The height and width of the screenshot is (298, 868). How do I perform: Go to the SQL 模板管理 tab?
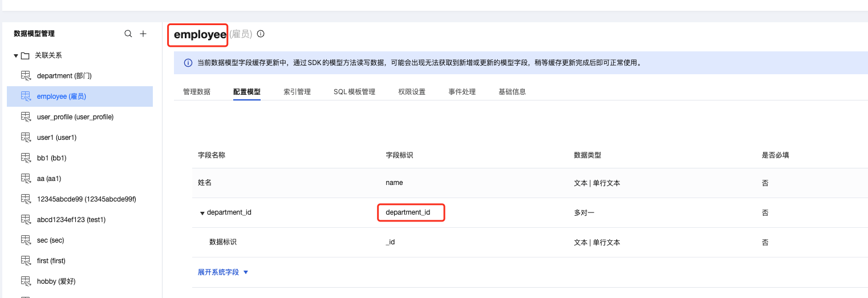click(x=354, y=91)
